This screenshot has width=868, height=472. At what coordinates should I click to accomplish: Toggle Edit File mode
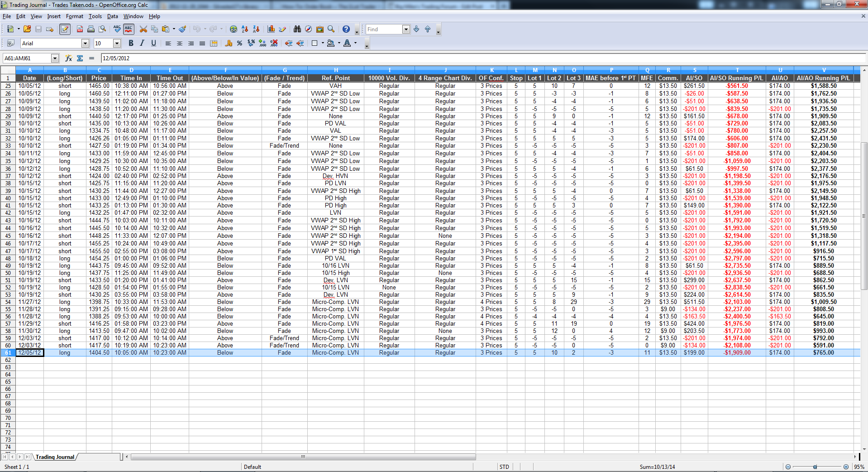tap(65, 29)
